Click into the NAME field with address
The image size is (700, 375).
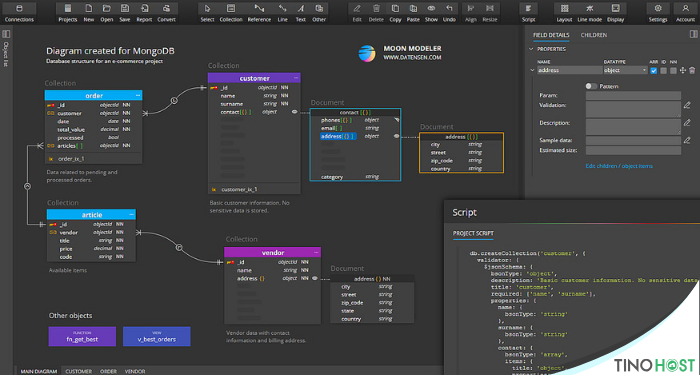pyautogui.click(x=569, y=71)
